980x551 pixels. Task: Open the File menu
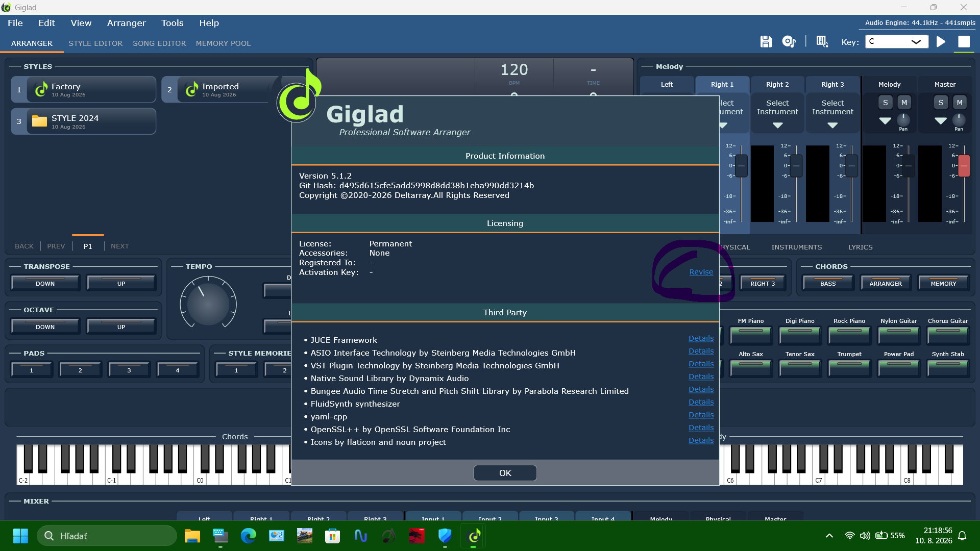click(x=15, y=23)
